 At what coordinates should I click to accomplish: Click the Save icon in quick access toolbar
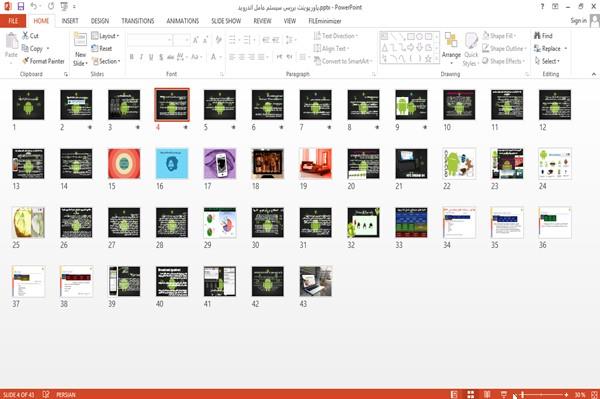coord(21,6)
